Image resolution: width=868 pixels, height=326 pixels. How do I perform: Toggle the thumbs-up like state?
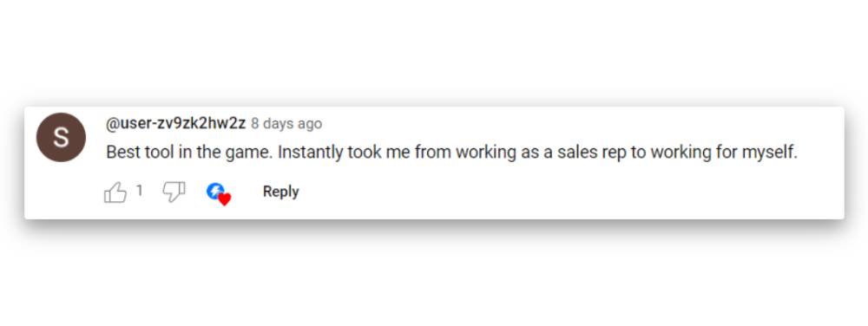[x=115, y=192]
